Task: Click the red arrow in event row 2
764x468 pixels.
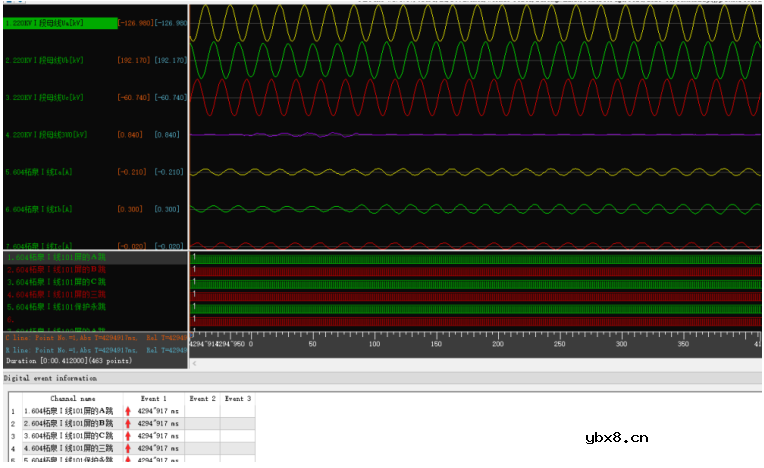Action: click(129, 424)
